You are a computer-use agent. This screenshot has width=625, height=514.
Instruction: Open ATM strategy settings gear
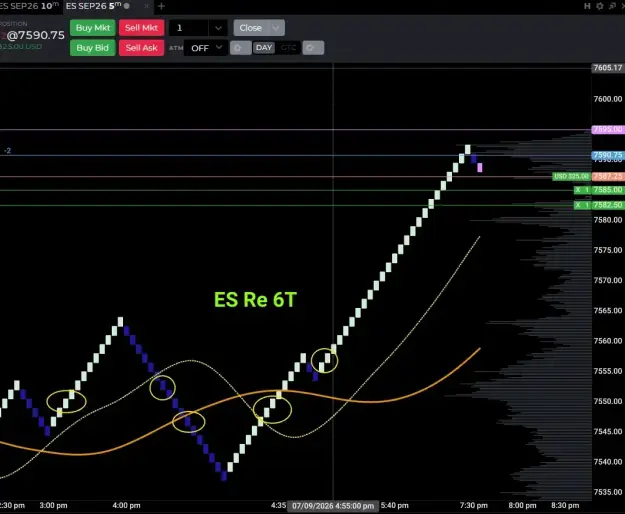tap(240, 48)
